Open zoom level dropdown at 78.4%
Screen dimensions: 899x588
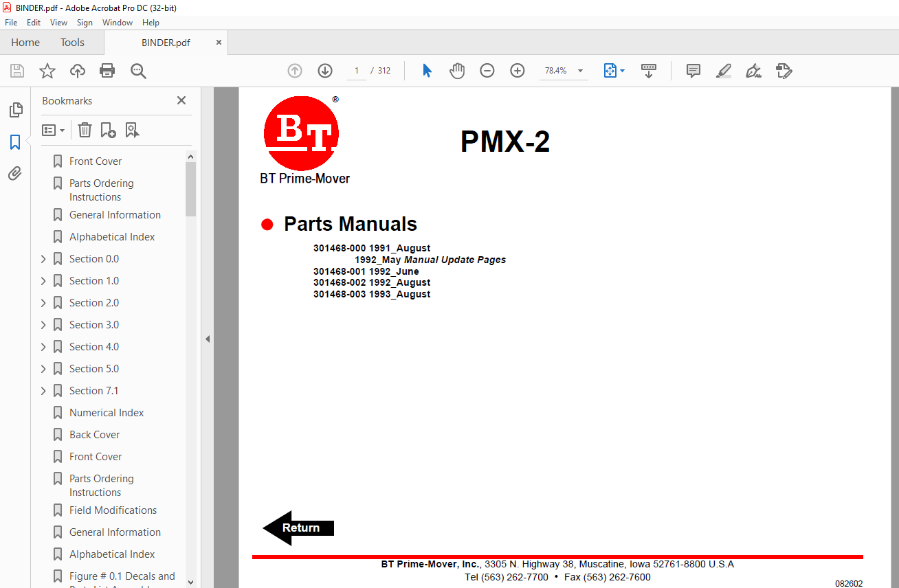click(580, 71)
